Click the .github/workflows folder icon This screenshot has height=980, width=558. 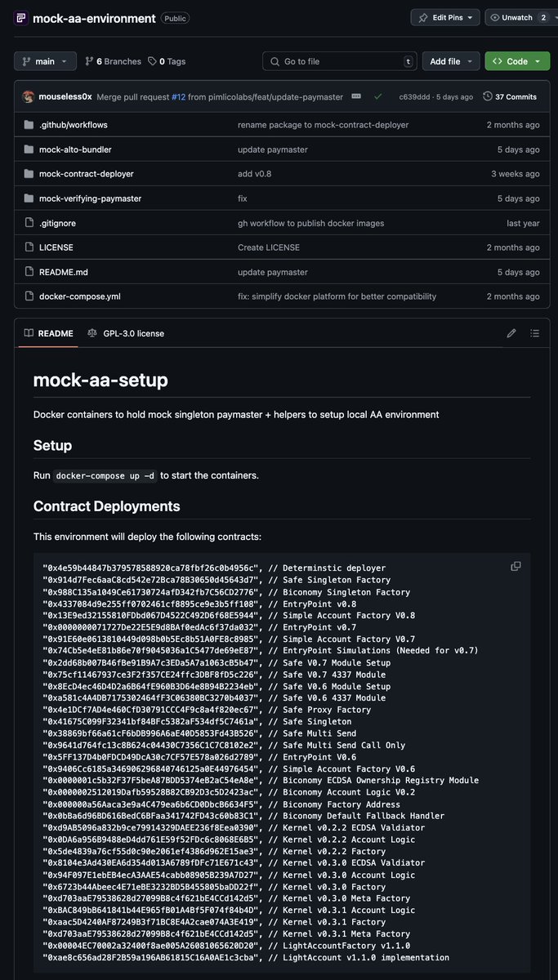click(29, 125)
